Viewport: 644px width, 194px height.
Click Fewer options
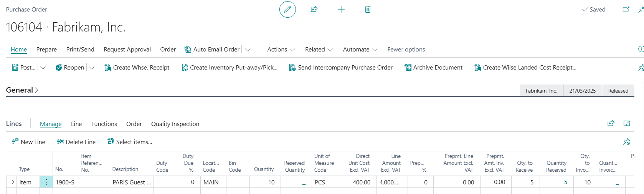point(406,49)
